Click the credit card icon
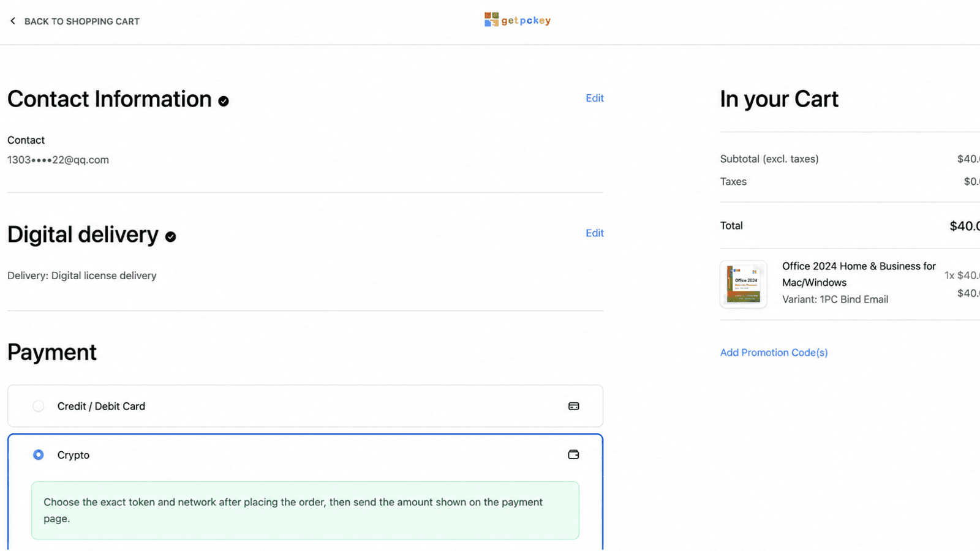The width and height of the screenshot is (980, 551). pyautogui.click(x=574, y=406)
